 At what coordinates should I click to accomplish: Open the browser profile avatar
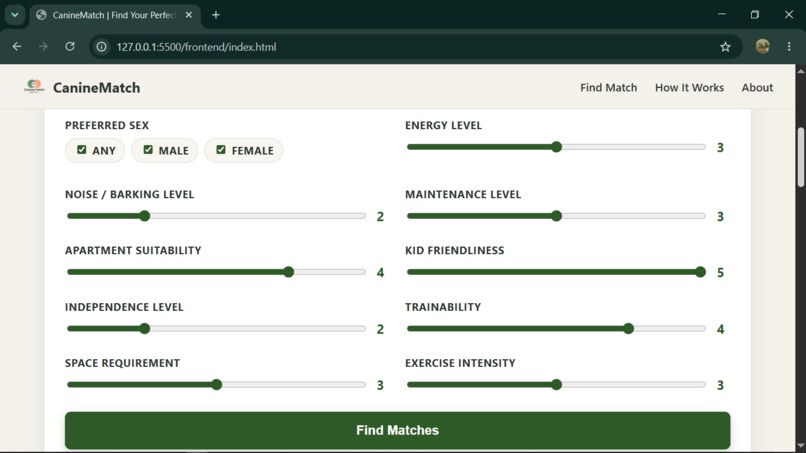[x=763, y=47]
